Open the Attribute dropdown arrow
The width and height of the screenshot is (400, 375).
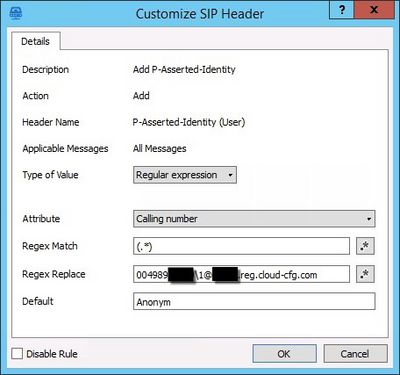(x=369, y=219)
